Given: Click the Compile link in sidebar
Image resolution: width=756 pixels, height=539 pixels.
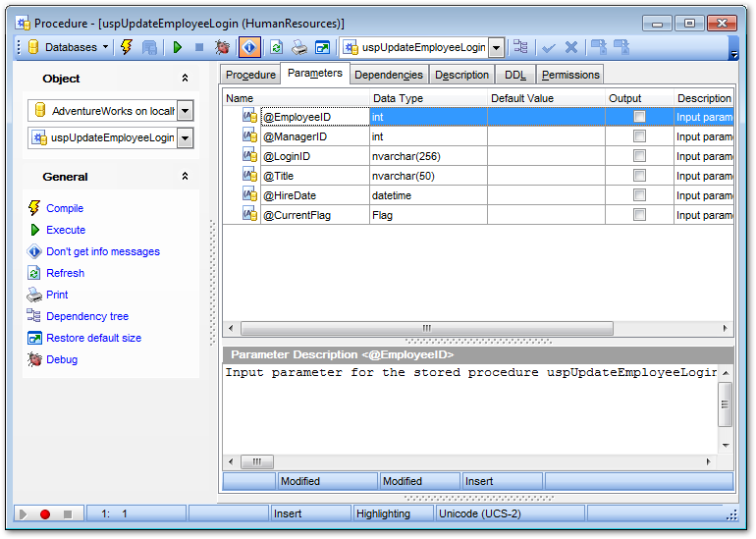Looking at the screenshot, I should click(x=65, y=208).
